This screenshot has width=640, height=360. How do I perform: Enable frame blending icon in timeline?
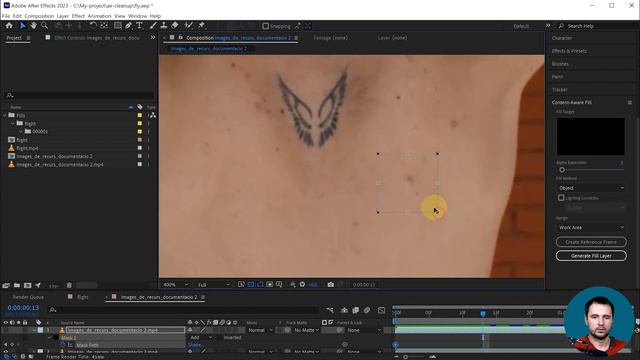(x=356, y=310)
